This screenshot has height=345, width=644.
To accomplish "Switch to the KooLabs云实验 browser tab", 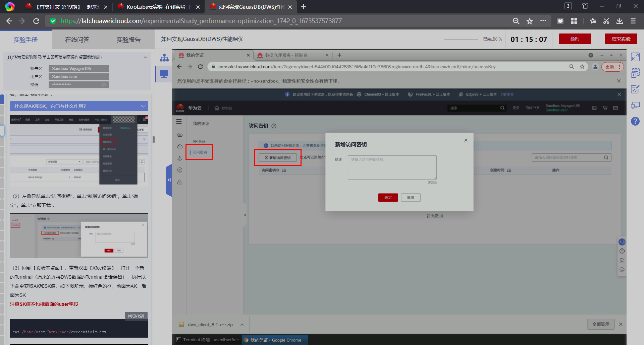I will point(158,7).
